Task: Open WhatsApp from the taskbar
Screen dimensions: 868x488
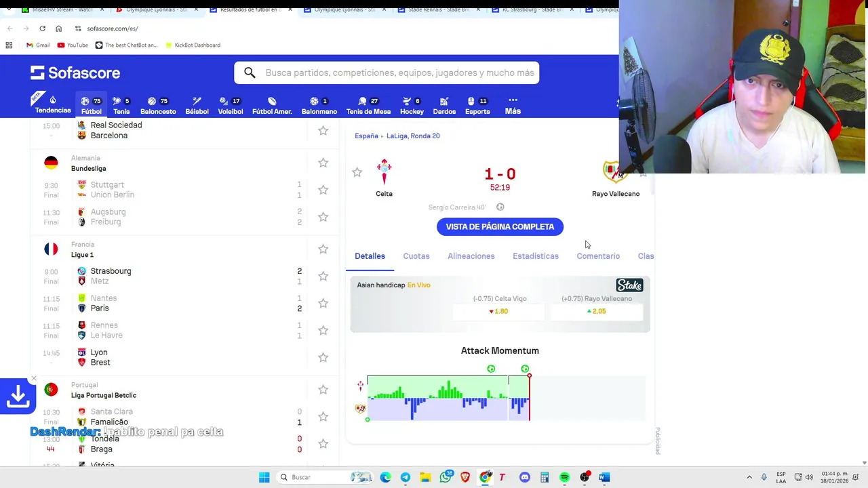Action: (x=446, y=477)
